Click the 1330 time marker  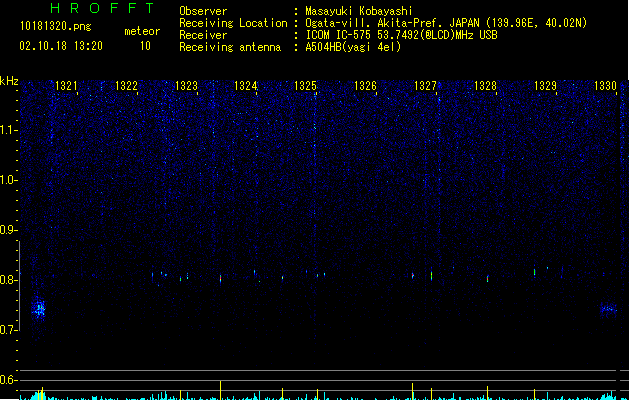605,86
